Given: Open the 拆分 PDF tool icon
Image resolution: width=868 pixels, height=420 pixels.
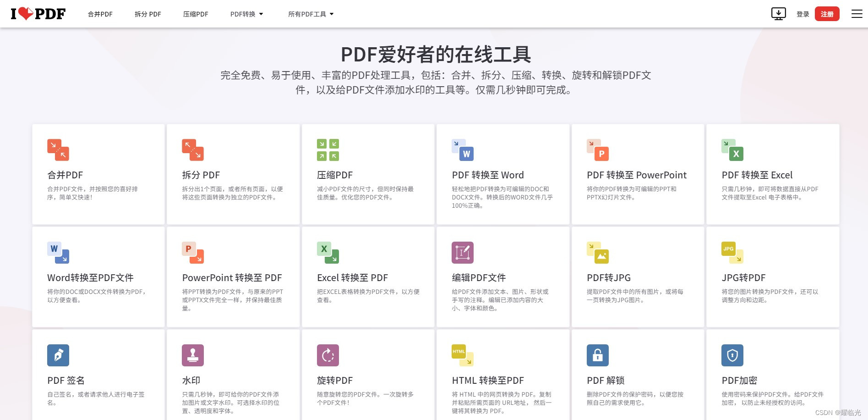Looking at the screenshot, I should (193, 150).
